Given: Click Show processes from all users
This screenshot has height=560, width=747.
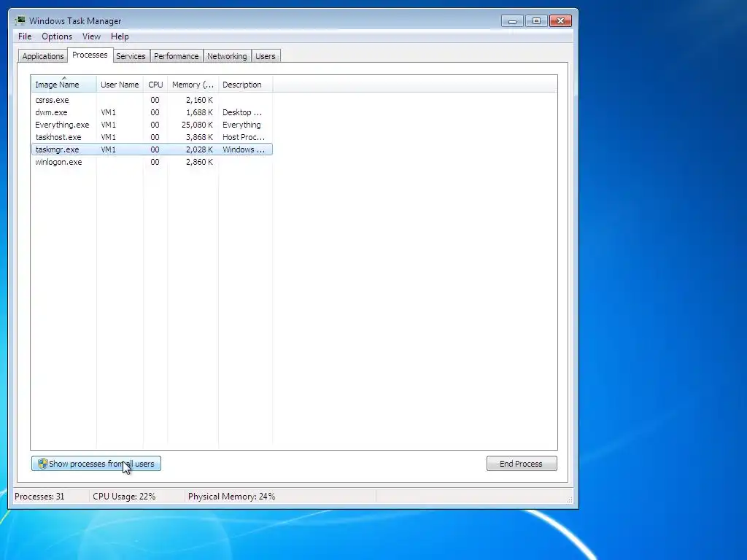Looking at the screenshot, I should pyautogui.click(x=96, y=463).
